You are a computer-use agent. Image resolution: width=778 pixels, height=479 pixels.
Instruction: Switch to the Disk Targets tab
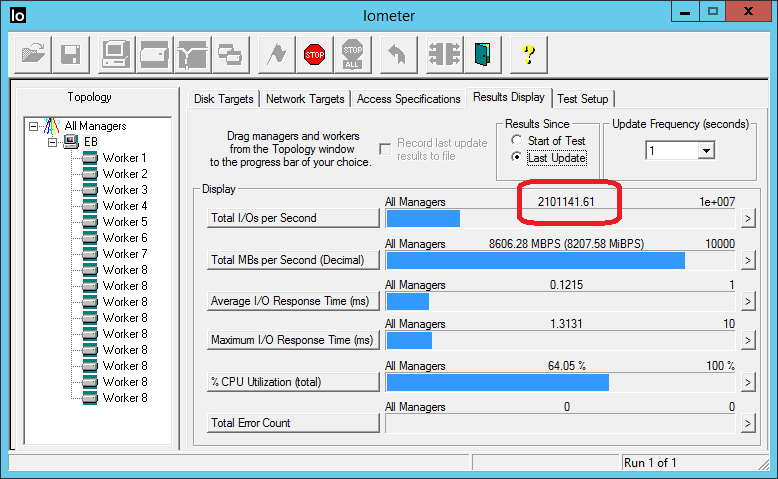click(x=224, y=99)
